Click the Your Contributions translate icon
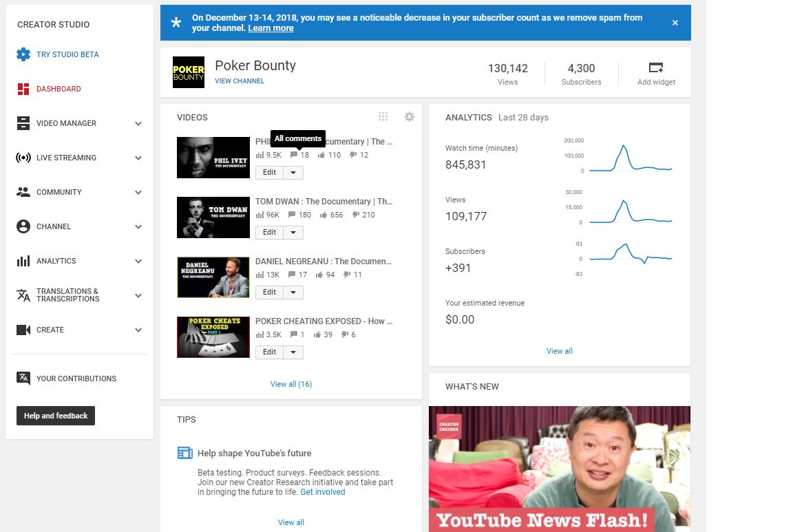The image size is (793, 532). pos(23,379)
